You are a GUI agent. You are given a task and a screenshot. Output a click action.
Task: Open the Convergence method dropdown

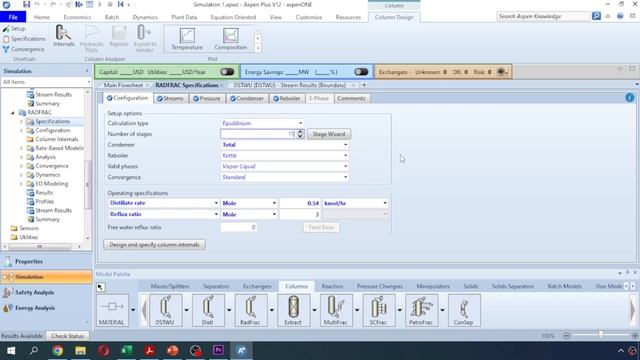click(x=345, y=177)
